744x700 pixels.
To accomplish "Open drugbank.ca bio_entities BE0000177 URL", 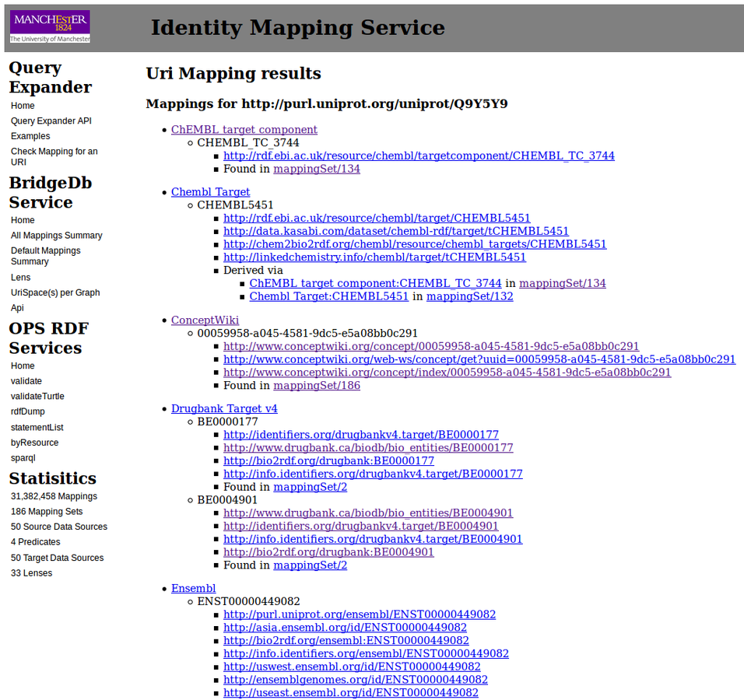I will click(x=368, y=447).
